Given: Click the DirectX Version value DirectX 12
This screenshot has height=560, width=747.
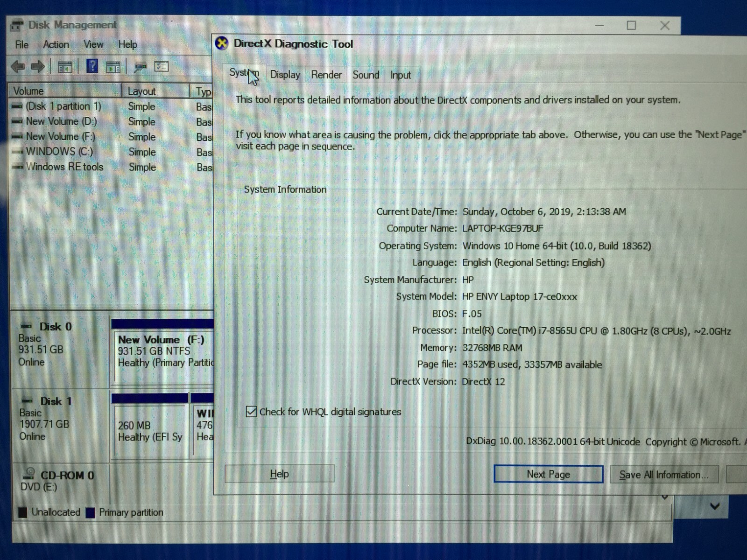Looking at the screenshot, I should click(x=483, y=381).
